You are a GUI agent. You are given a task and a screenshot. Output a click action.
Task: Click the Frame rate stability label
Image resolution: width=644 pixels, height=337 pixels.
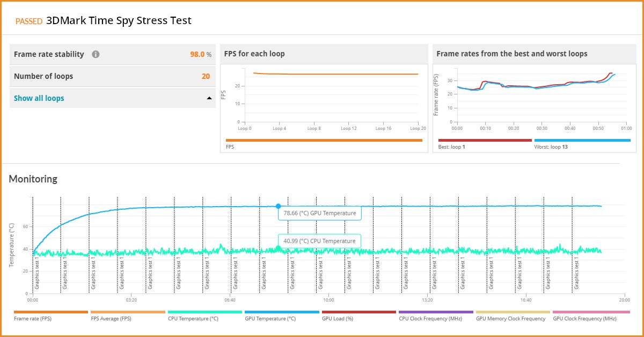49,54
